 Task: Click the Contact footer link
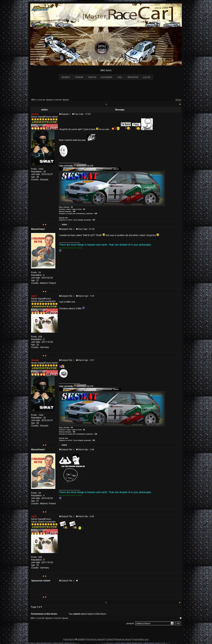pos(110,639)
